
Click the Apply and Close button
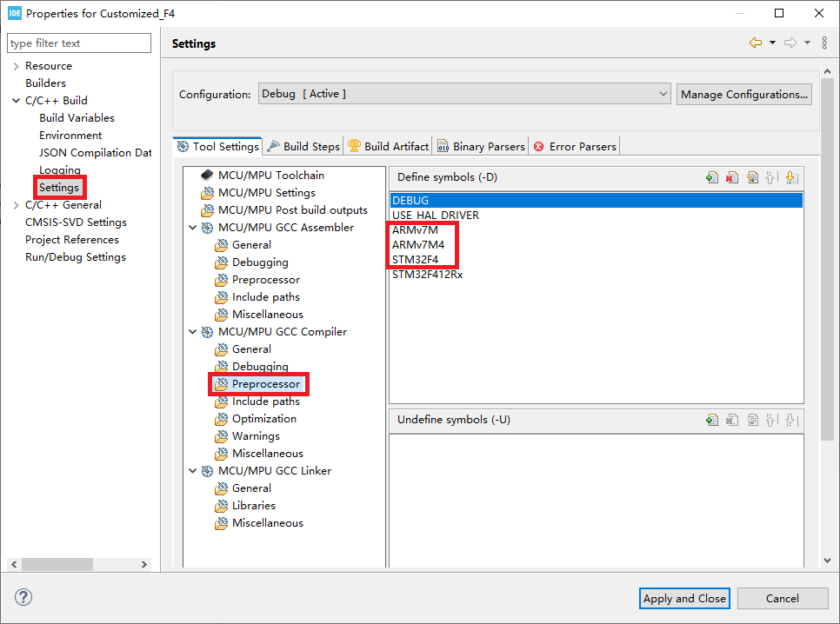click(684, 598)
